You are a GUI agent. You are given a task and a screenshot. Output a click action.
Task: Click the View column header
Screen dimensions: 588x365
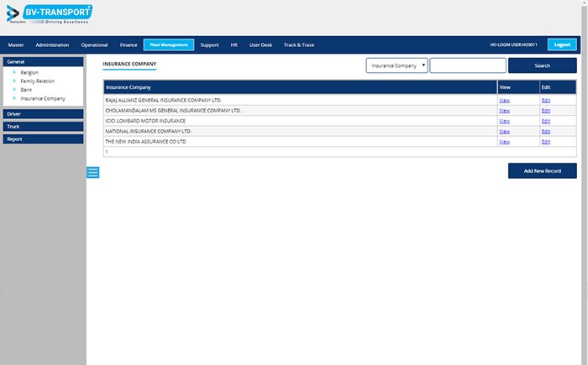518,87
